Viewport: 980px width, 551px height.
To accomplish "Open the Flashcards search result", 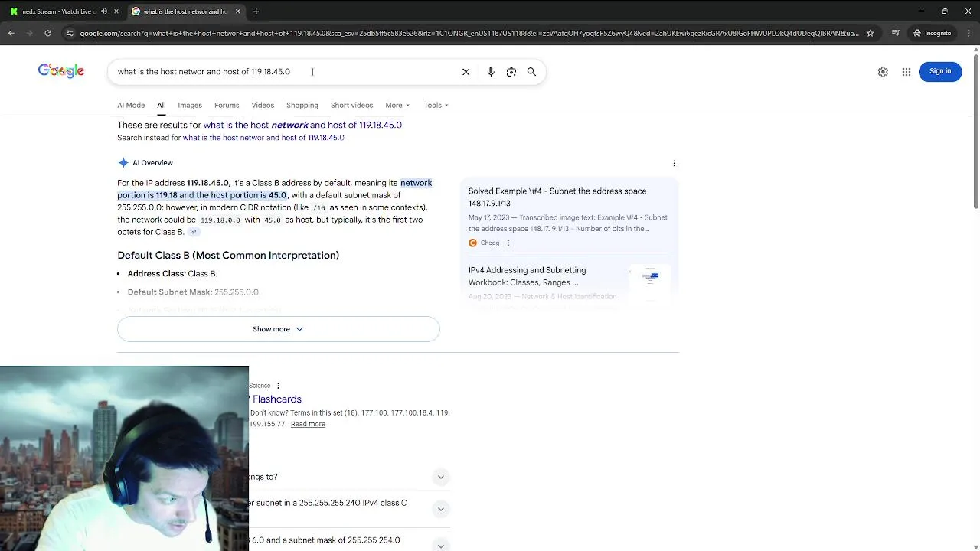I will [x=276, y=399].
